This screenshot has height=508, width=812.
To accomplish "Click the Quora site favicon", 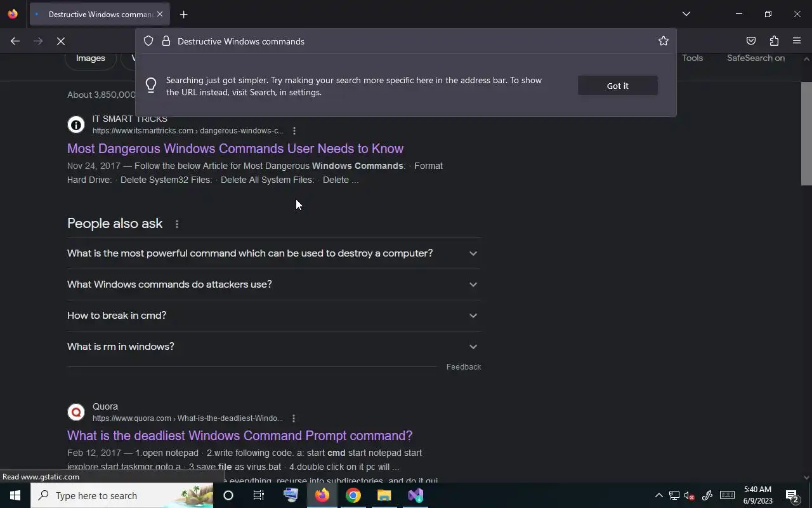I will coord(76,412).
